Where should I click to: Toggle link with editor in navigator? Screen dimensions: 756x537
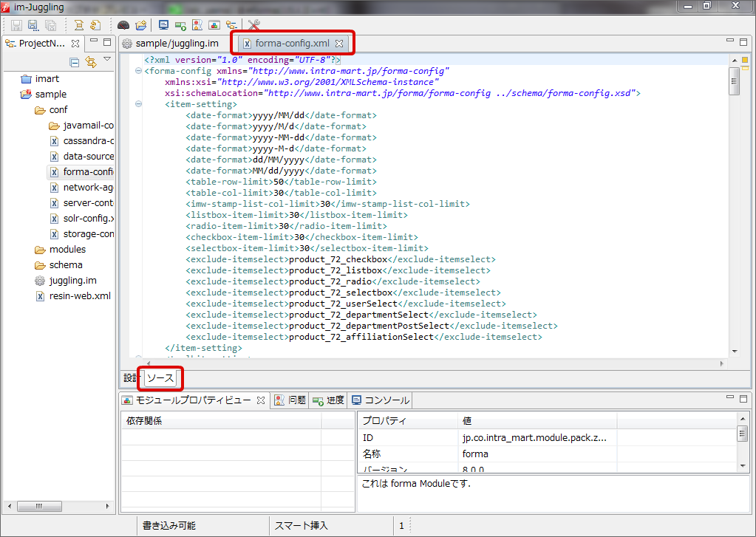pos(91,62)
